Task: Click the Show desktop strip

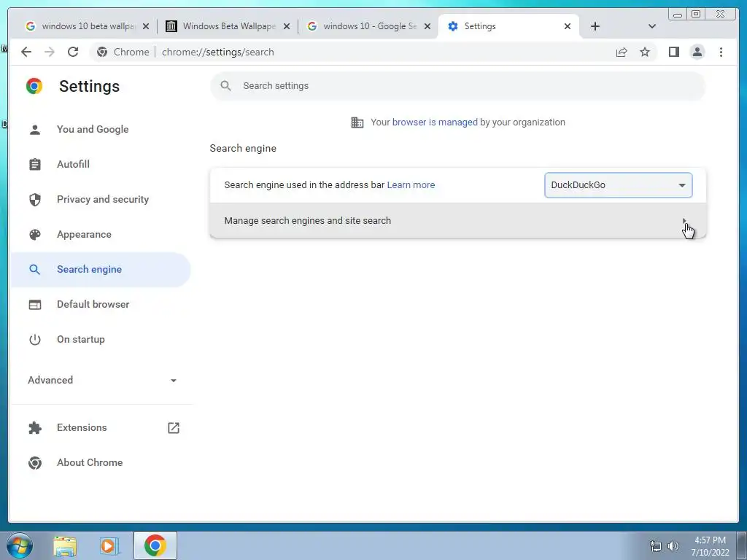Action: 742,545
